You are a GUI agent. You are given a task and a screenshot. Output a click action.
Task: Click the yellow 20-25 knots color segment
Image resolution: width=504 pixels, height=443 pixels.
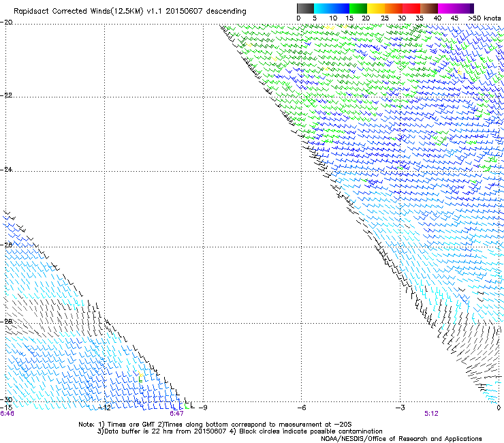point(376,8)
